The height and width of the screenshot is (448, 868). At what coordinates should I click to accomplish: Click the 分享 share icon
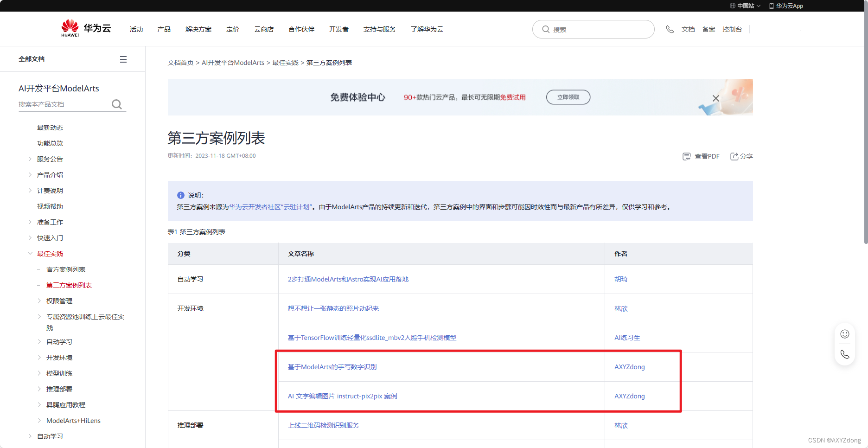(734, 156)
